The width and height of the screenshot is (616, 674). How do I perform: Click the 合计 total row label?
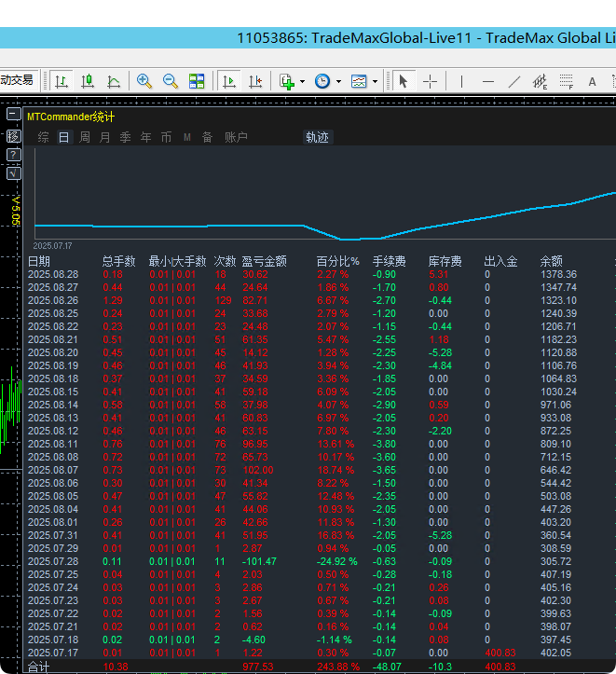(38, 667)
